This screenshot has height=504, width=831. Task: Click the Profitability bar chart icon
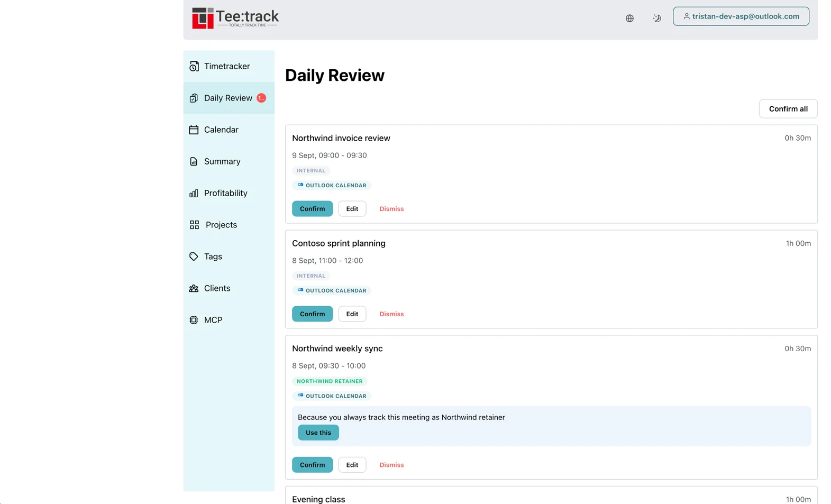pyautogui.click(x=194, y=193)
